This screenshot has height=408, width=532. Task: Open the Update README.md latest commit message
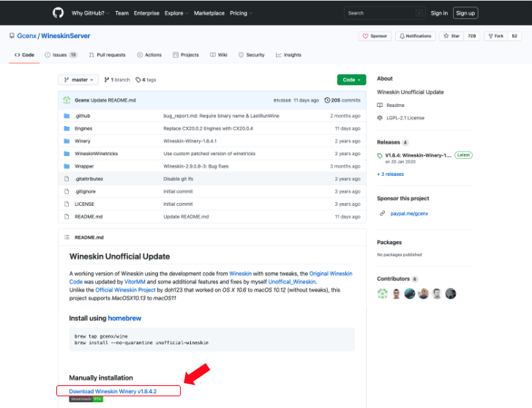coord(113,100)
